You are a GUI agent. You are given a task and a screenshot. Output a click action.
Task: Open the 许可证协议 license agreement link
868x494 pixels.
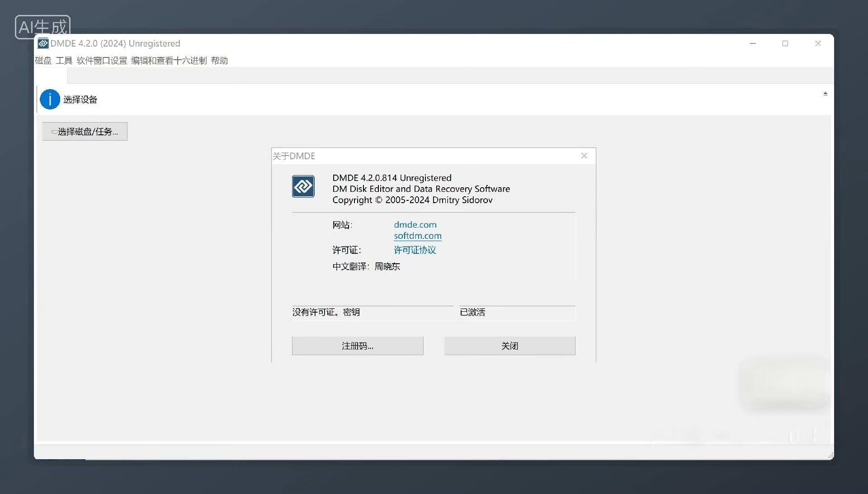point(415,250)
